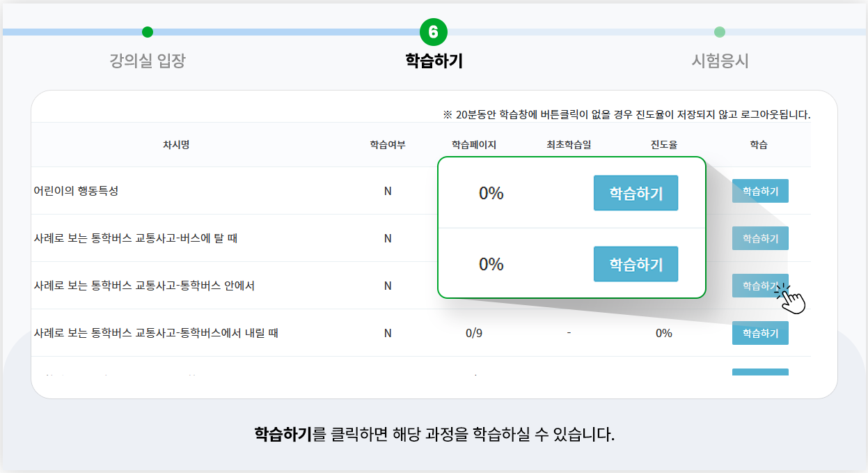This screenshot has height=473, width=868.
Task: Click N status in 통학버스 안에서 row
Action: pyautogui.click(x=388, y=286)
